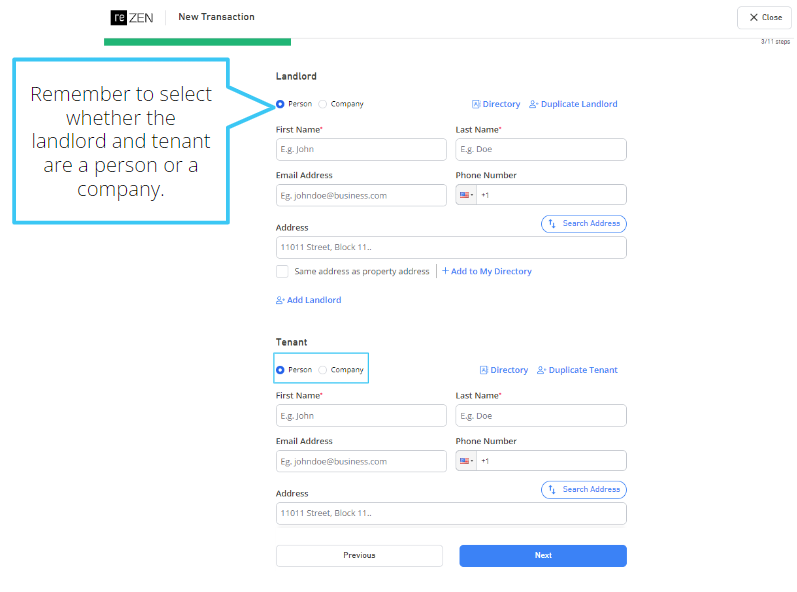This screenshot has height=592, width=797.
Task: Open Directory icon in Landlord section
Action: click(x=476, y=104)
